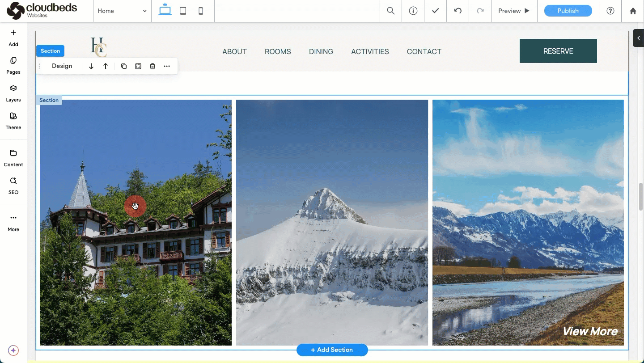Open the Add elements panel
Screen dimensions: 644x363
13,38
